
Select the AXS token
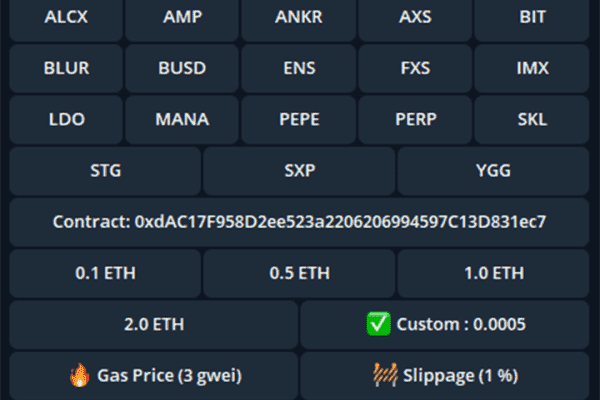point(415,18)
